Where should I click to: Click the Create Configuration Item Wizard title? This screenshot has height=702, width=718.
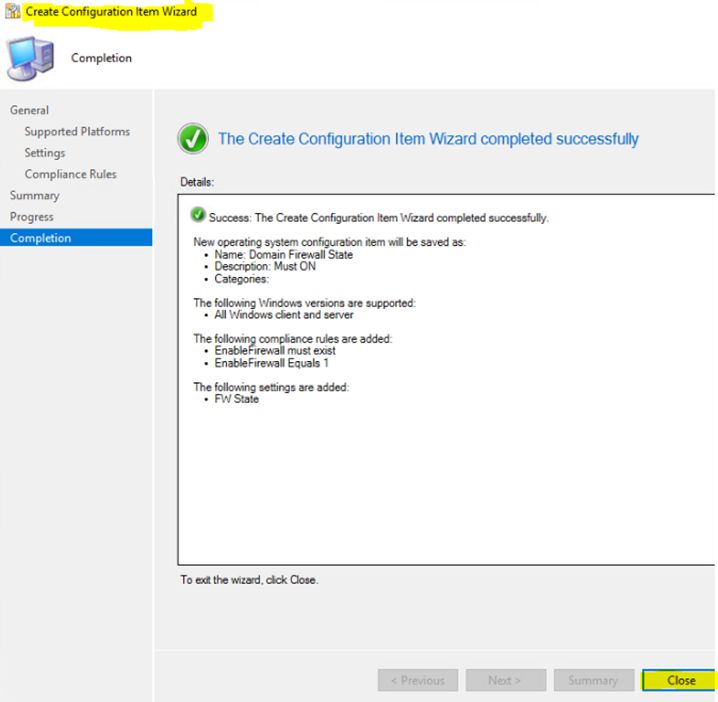coord(111,11)
